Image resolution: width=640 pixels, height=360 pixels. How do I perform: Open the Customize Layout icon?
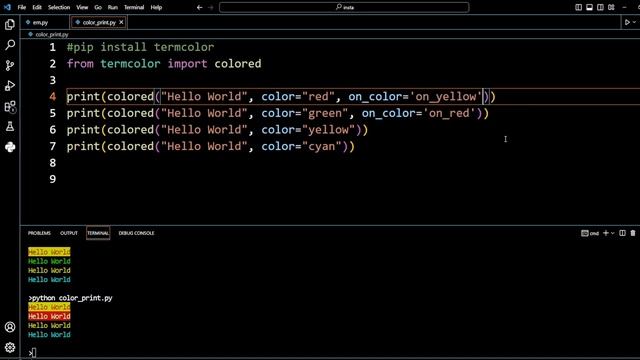[x=611, y=7]
